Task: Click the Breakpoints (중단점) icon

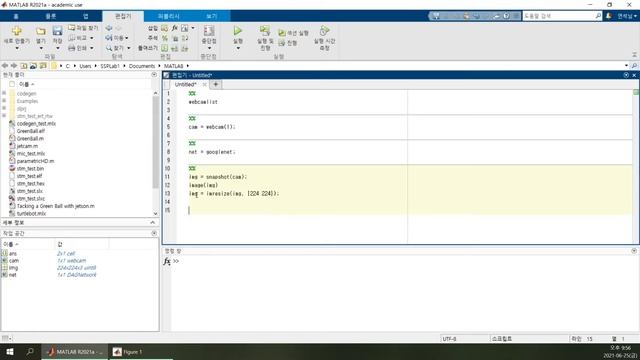Action: tap(209, 31)
